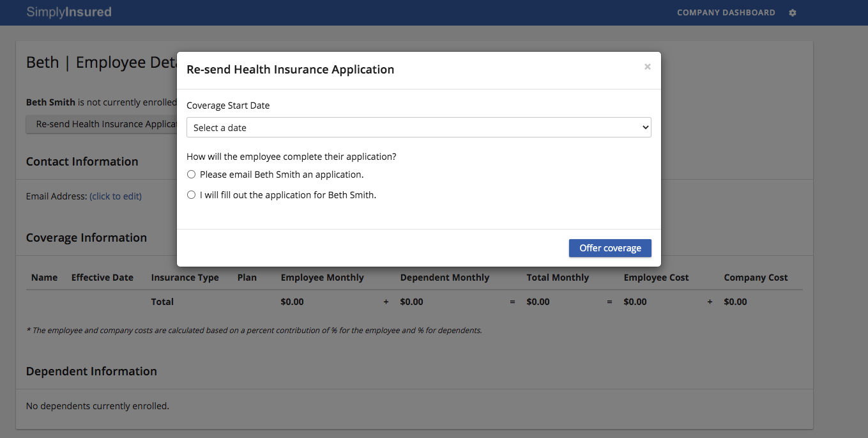Select the 'Please email Beth Smith an application' option

[x=191, y=174]
